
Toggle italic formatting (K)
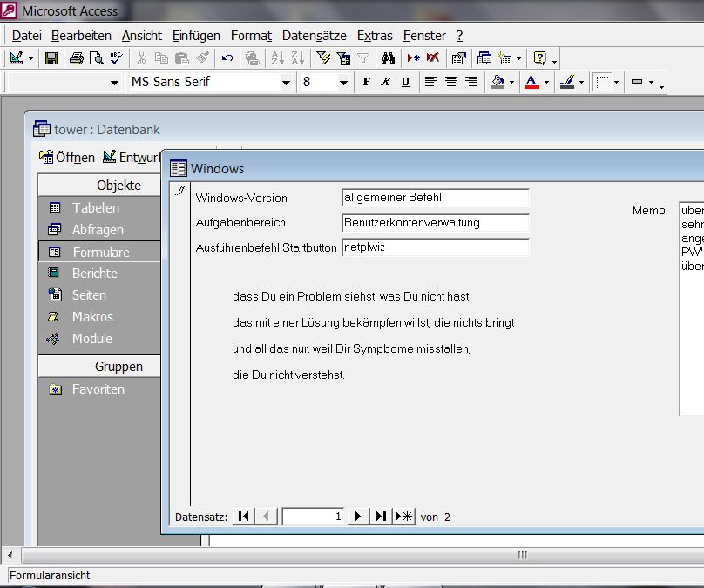386,82
